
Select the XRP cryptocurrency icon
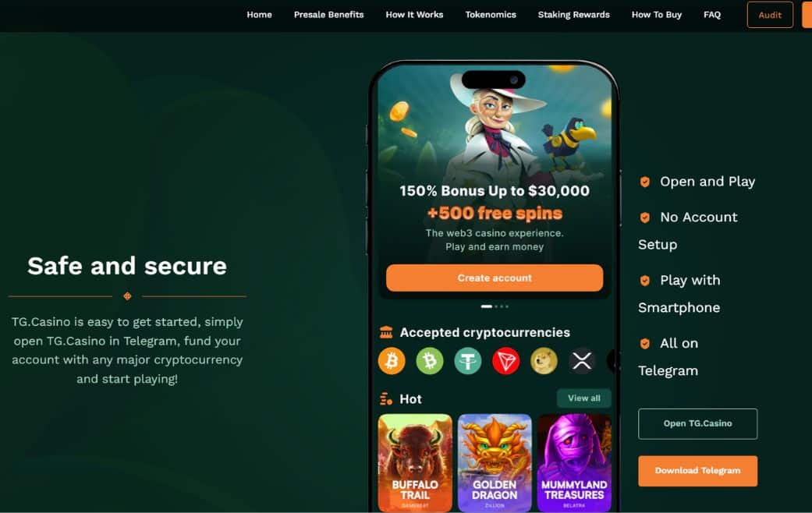tap(582, 360)
